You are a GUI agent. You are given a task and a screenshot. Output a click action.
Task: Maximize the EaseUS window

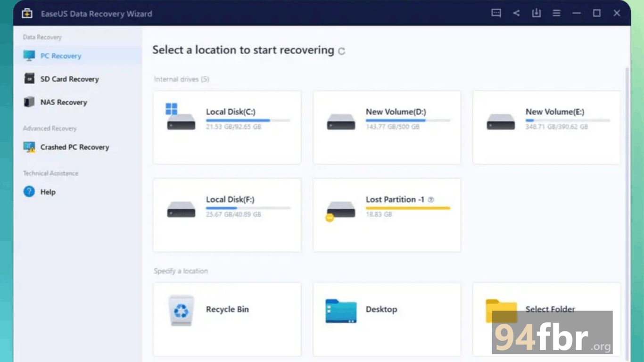tap(597, 13)
